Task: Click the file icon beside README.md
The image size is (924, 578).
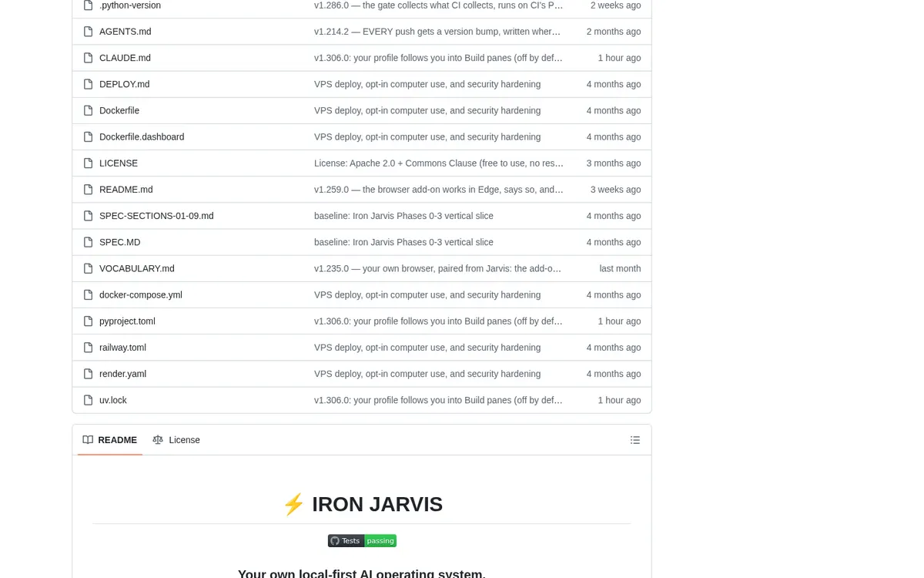Action: (89, 190)
